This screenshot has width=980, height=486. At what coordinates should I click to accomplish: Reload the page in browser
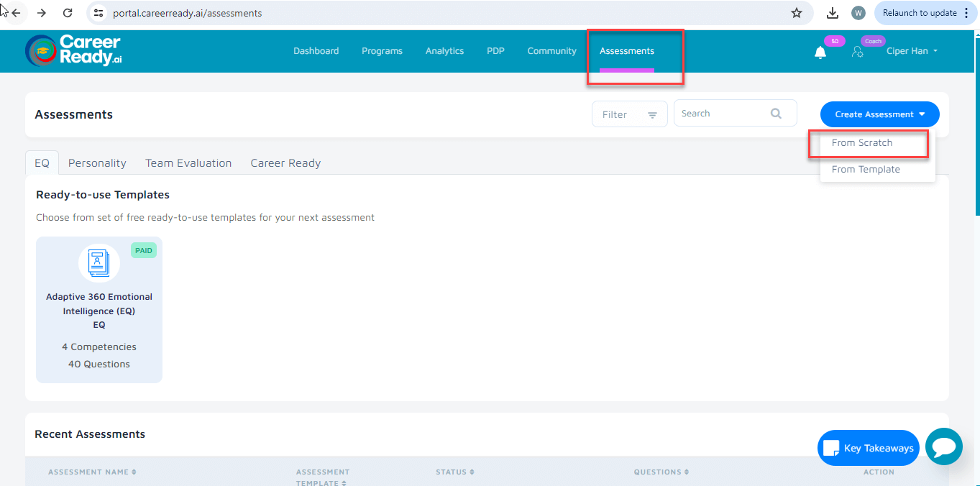(68, 13)
